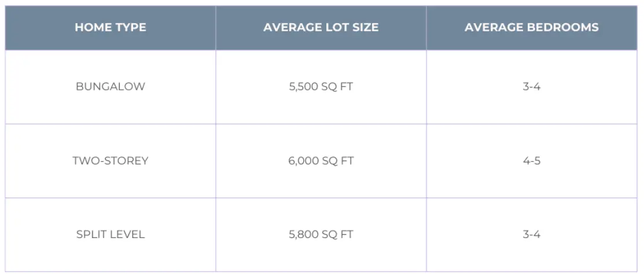The height and width of the screenshot is (274, 644).
Task: Select the Two-Storey lot size cell
Action: point(321,160)
